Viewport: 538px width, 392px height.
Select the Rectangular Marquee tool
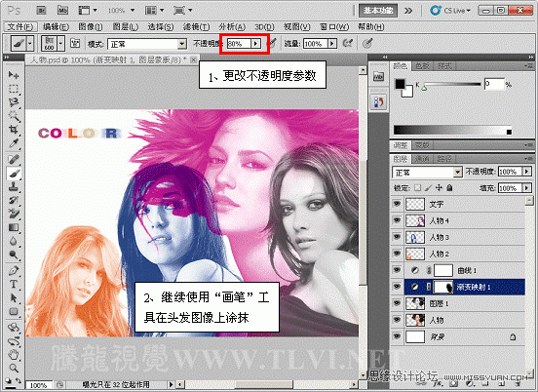(14, 89)
